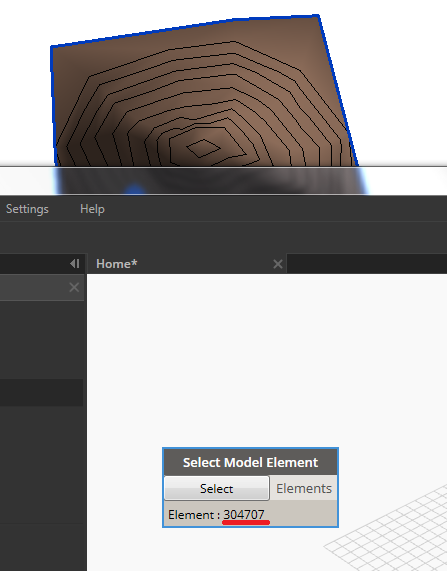The height and width of the screenshot is (571, 447).
Task: Select the highlighted dark row in sidebar
Action: point(42,392)
